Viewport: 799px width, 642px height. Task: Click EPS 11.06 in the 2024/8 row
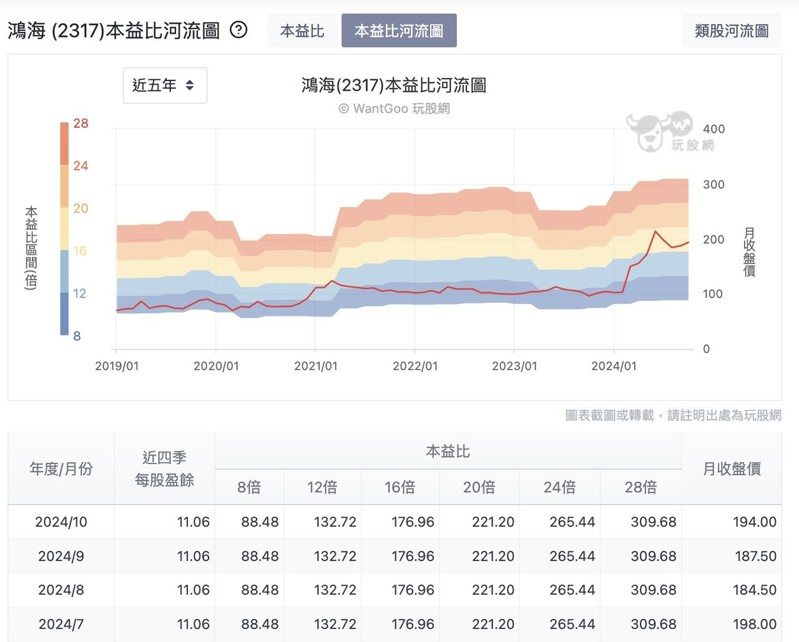pyautogui.click(x=193, y=590)
